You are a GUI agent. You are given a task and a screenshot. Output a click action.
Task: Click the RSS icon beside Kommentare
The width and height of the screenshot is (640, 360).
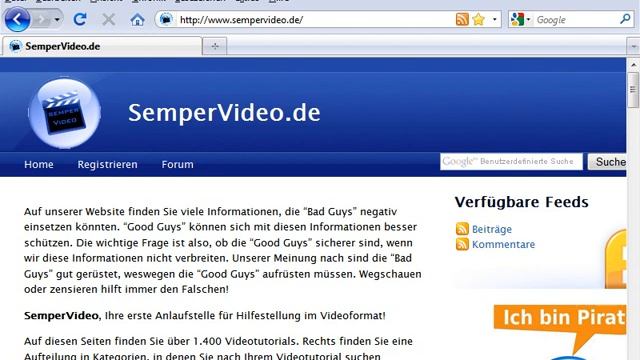click(x=462, y=244)
